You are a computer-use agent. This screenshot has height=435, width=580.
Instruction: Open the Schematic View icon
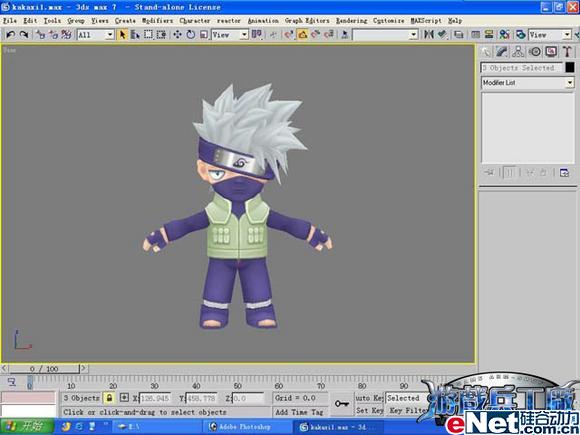(x=489, y=35)
